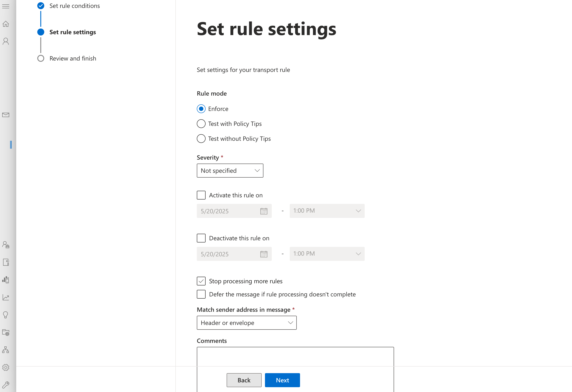Screen dimensions: 572x392
Task: Open activation time 1:00 PM dropdown
Action: tap(327, 211)
